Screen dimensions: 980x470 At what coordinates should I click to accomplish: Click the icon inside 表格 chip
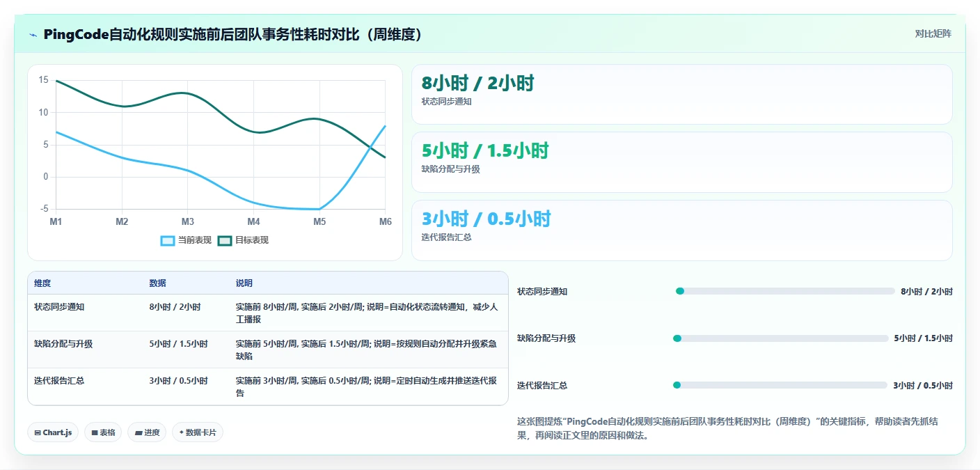[x=95, y=432]
